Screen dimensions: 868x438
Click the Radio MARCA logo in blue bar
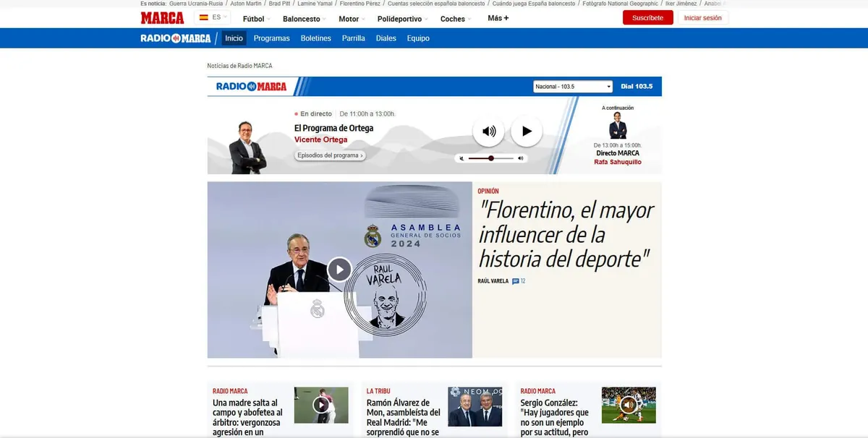click(176, 38)
